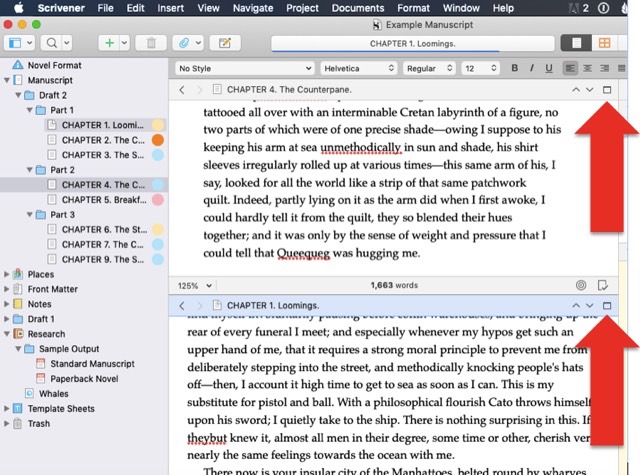Toggle Italic formatting
The image size is (640, 475).
(x=531, y=68)
